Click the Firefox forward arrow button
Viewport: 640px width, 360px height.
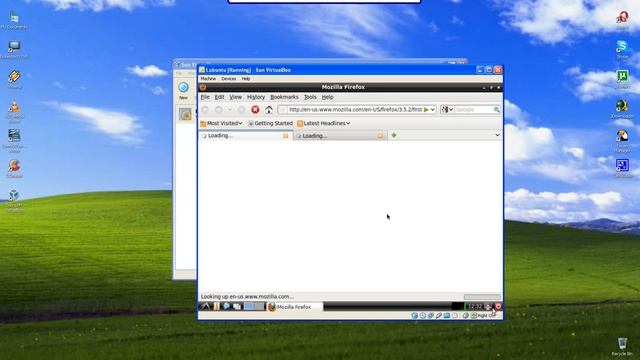click(x=219, y=109)
